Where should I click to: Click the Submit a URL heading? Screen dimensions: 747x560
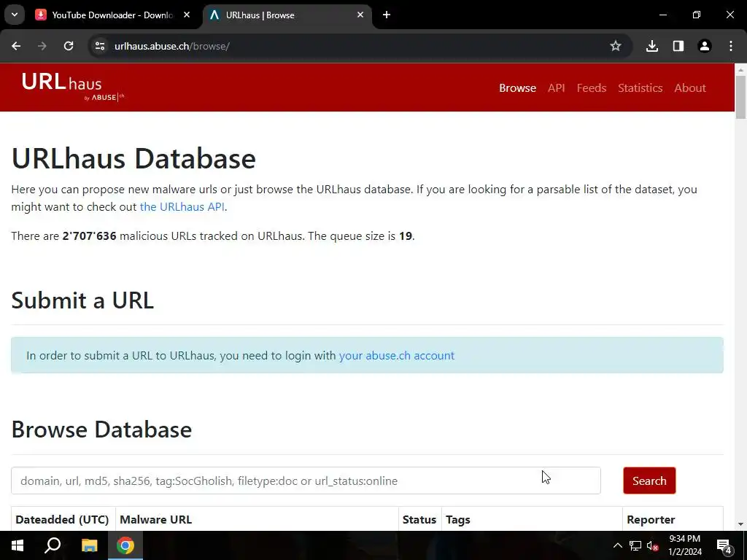coord(82,300)
